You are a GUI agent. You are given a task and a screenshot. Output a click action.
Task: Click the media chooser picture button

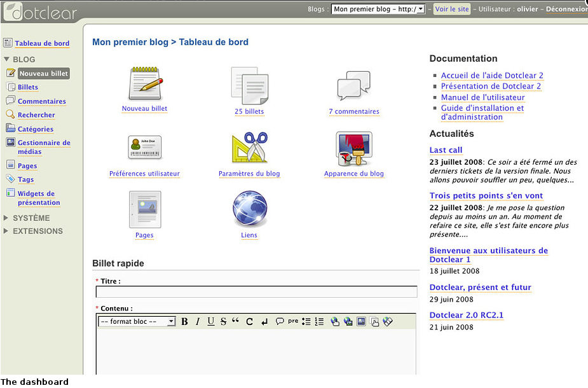(x=361, y=322)
